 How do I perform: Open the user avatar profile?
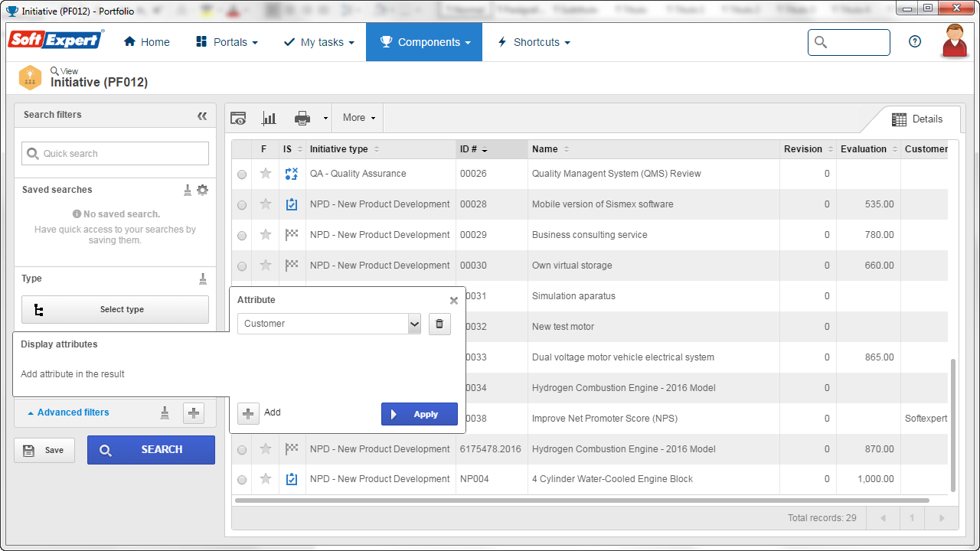coord(954,41)
